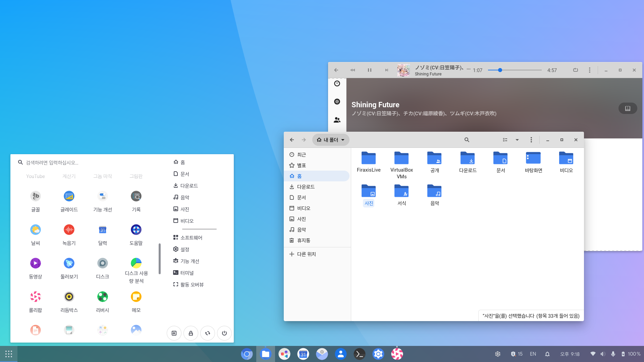The image size is (644, 362).
Task: Select 휴지통 in file manager sidebar
Action: pos(303,240)
